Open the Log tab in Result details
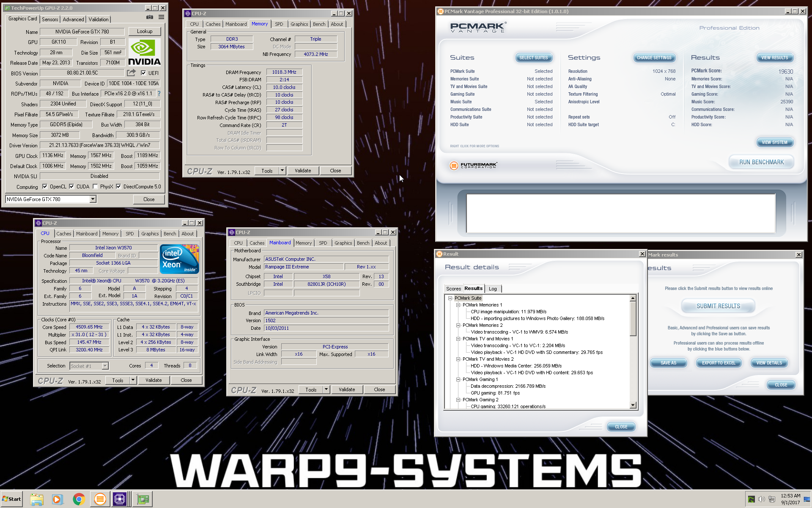 pos(493,289)
